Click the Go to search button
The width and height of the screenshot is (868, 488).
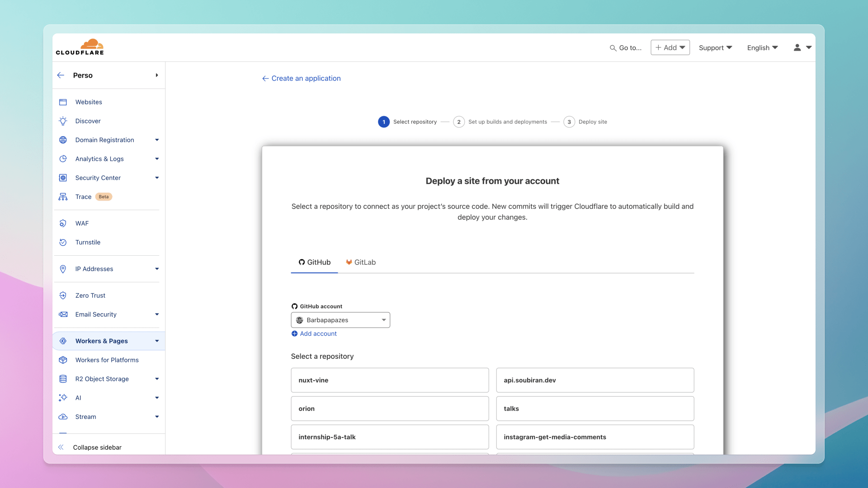point(625,47)
